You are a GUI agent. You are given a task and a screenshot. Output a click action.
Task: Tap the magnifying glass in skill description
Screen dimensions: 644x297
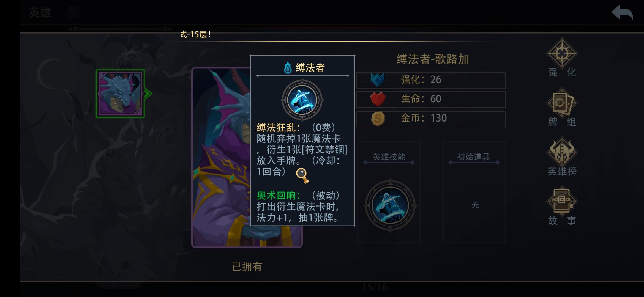click(x=302, y=176)
